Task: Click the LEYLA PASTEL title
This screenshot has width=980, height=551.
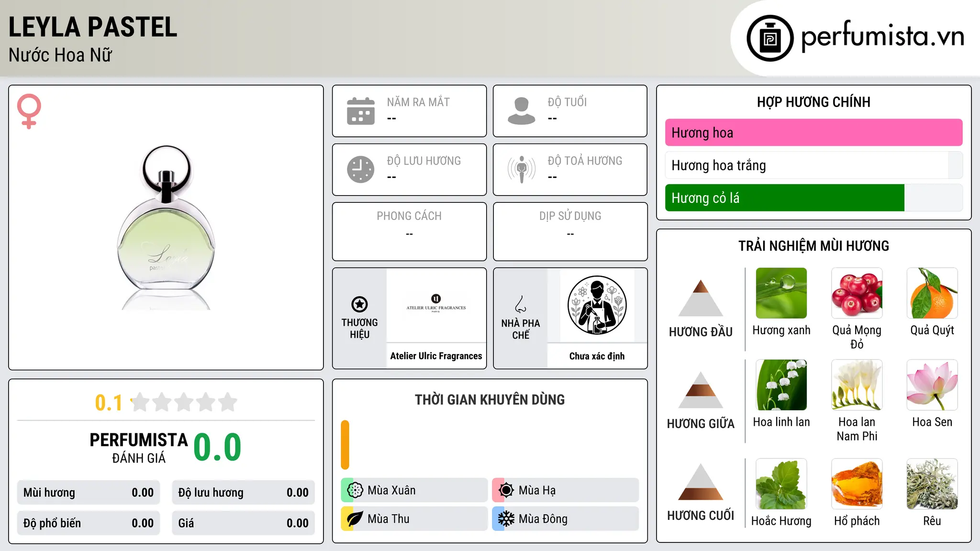Action: coord(93,27)
